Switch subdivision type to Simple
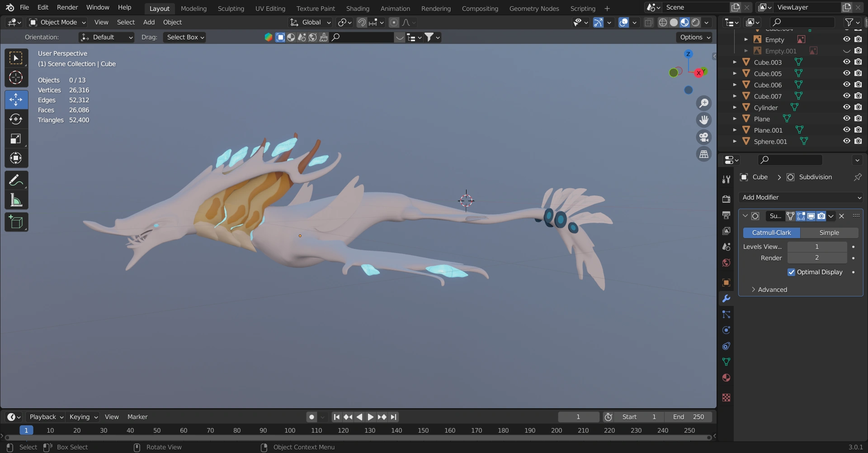This screenshot has height=453, width=868. 830,232
